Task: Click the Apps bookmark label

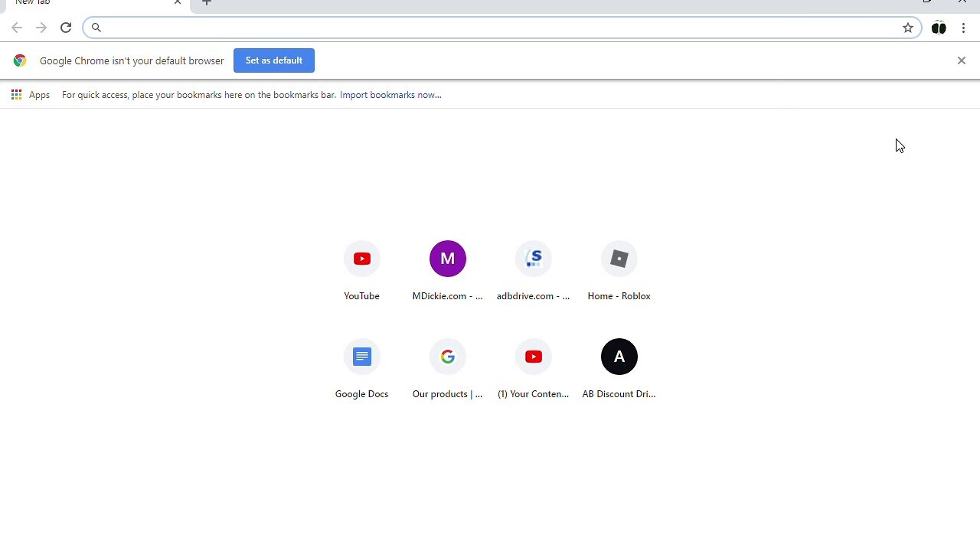Action: pos(39,95)
